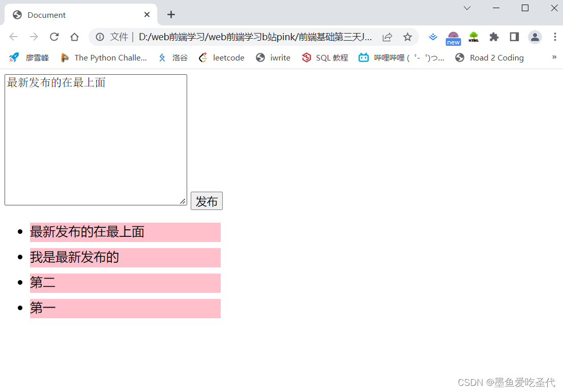Share this page via share icon
Screen dimensions: 563x392
pos(388,37)
